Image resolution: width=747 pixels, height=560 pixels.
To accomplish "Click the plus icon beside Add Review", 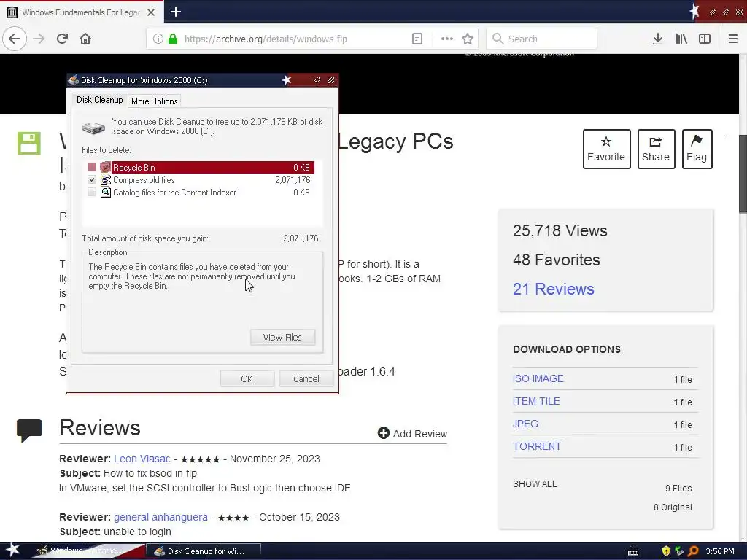I will click(384, 433).
